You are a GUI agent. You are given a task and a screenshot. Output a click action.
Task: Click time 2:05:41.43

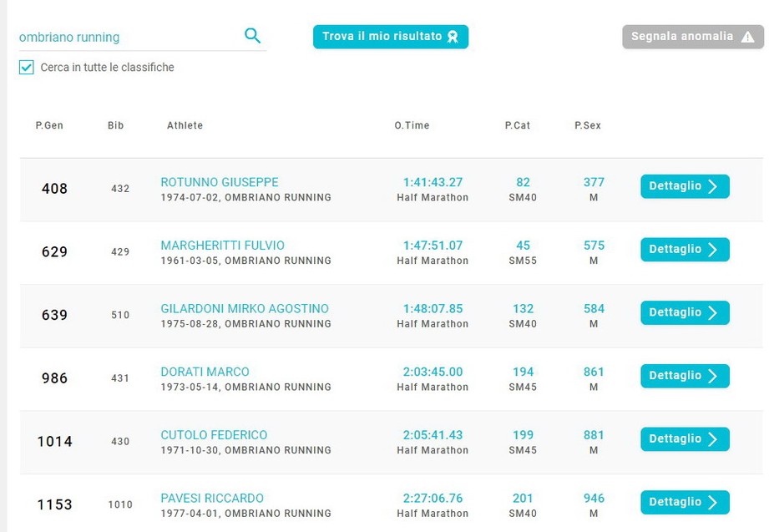[433, 435]
